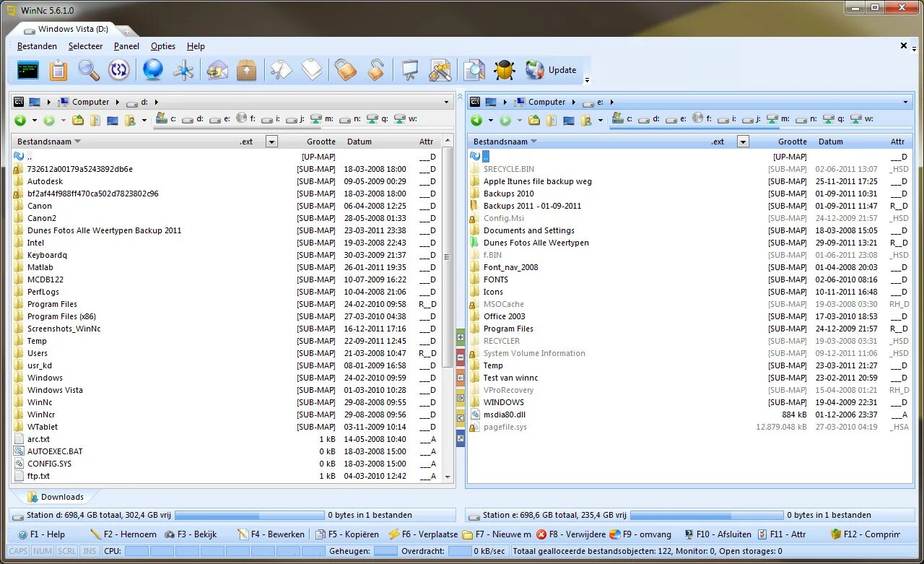
Task: Switch right panel to drive w:
Action: coord(862,118)
